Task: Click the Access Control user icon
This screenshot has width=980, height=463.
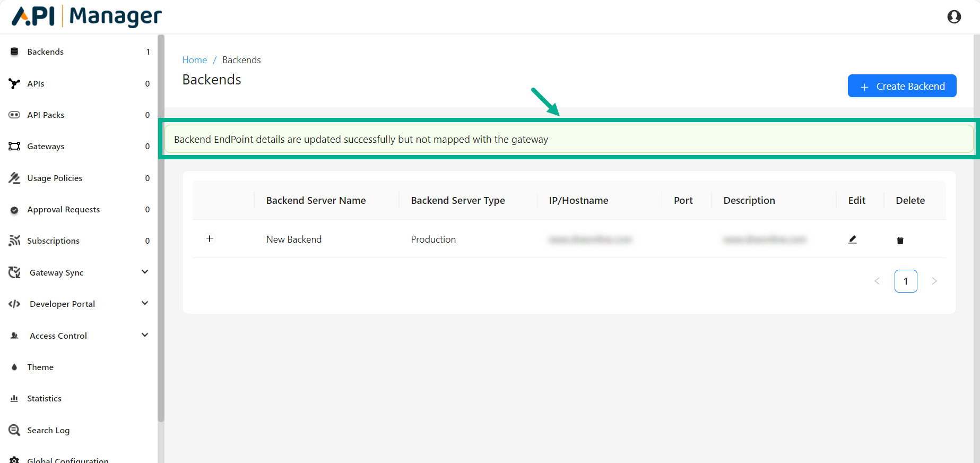Action: coord(14,336)
